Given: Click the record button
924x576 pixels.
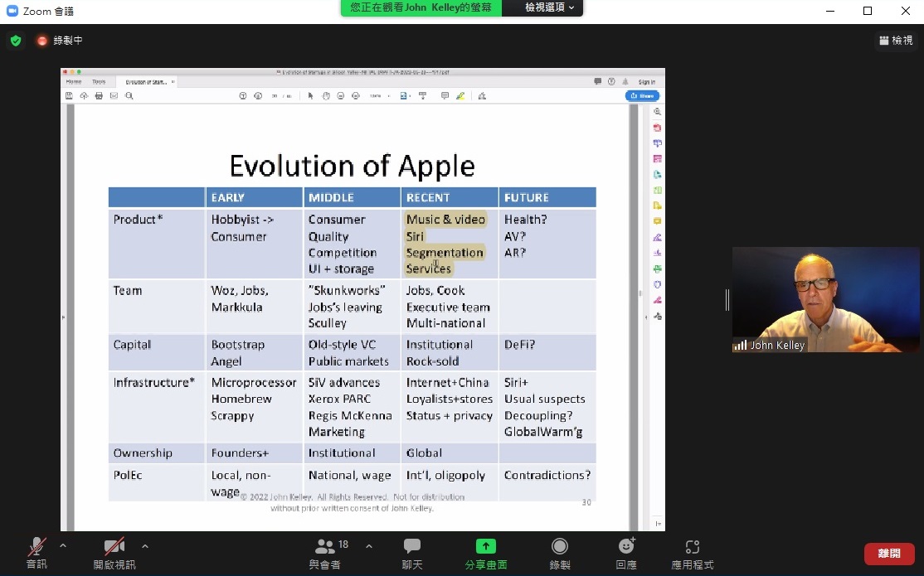Looking at the screenshot, I should tap(560, 553).
